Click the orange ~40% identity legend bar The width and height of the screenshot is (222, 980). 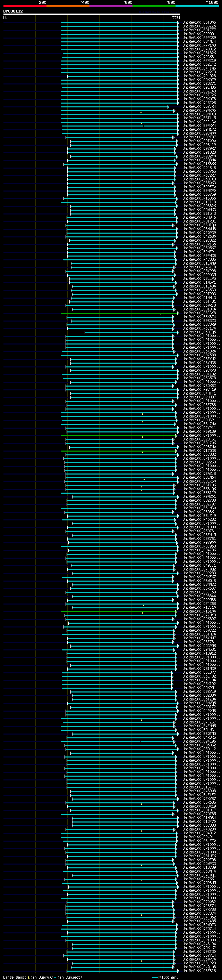[x=68, y=6]
